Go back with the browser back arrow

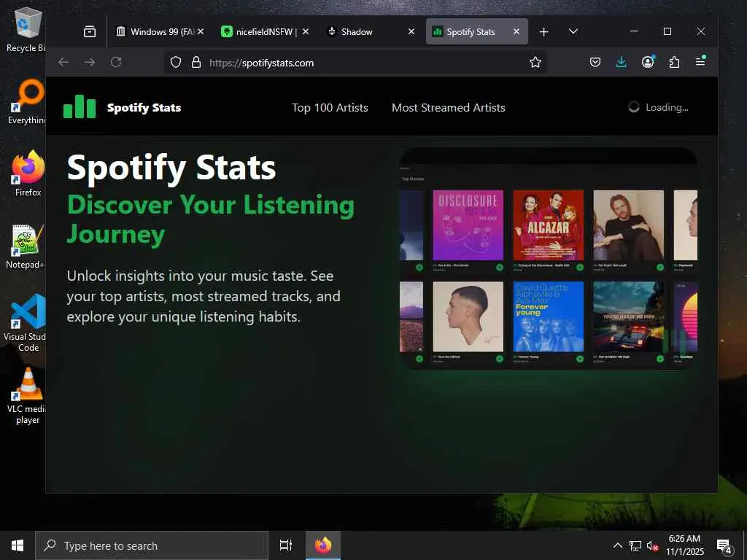pyautogui.click(x=63, y=63)
